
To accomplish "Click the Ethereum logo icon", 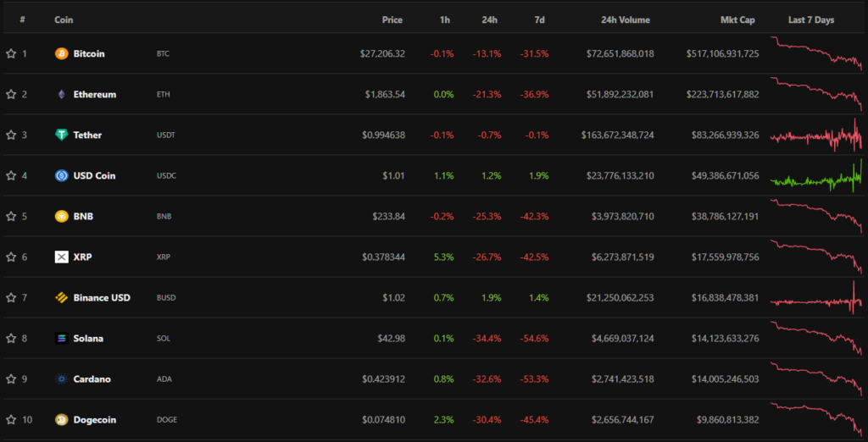I will (61, 94).
